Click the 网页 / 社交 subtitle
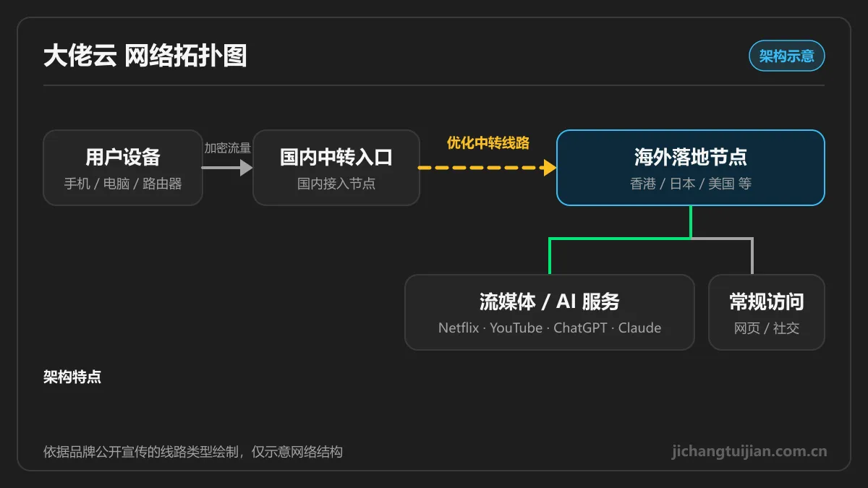This screenshot has width=868, height=488. coord(767,328)
